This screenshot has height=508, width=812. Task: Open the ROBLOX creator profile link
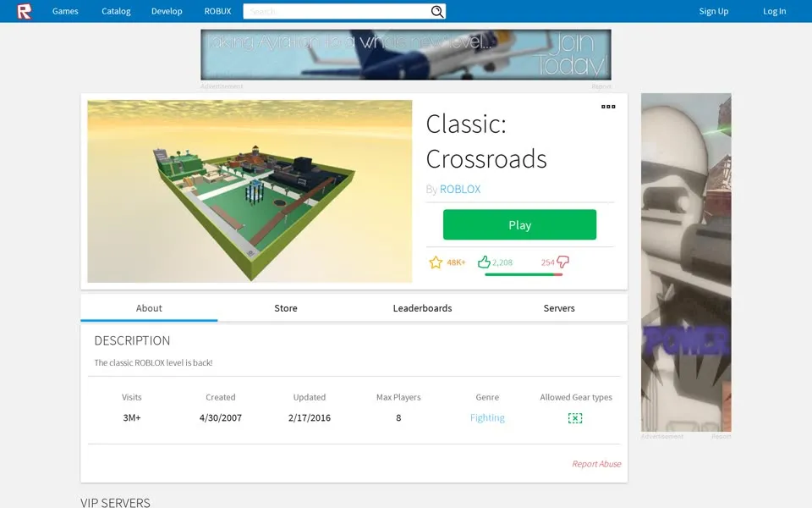point(460,189)
